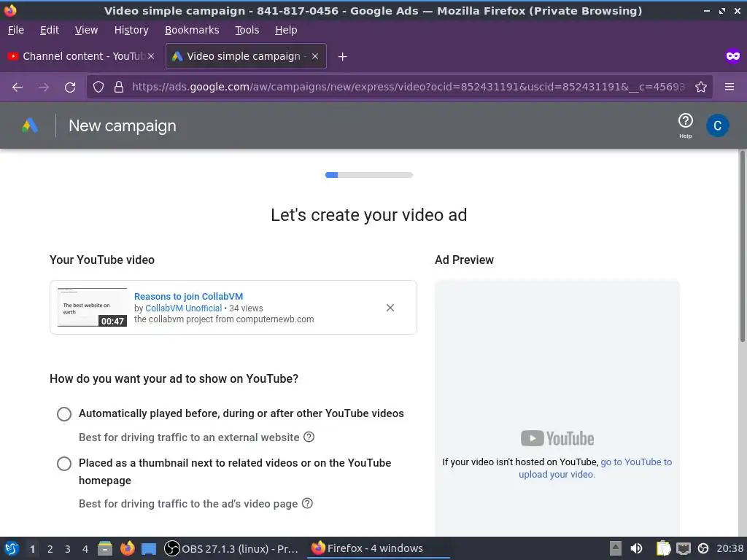Click the video thumbnail showing 00:47

pos(92,307)
